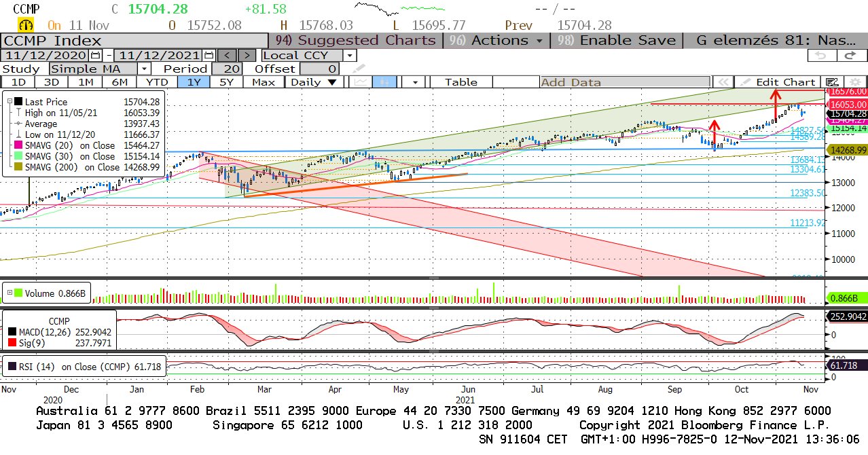This screenshot has height=455, width=868.
Task: Select the candlestick chart type icon
Action: (x=384, y=82)
